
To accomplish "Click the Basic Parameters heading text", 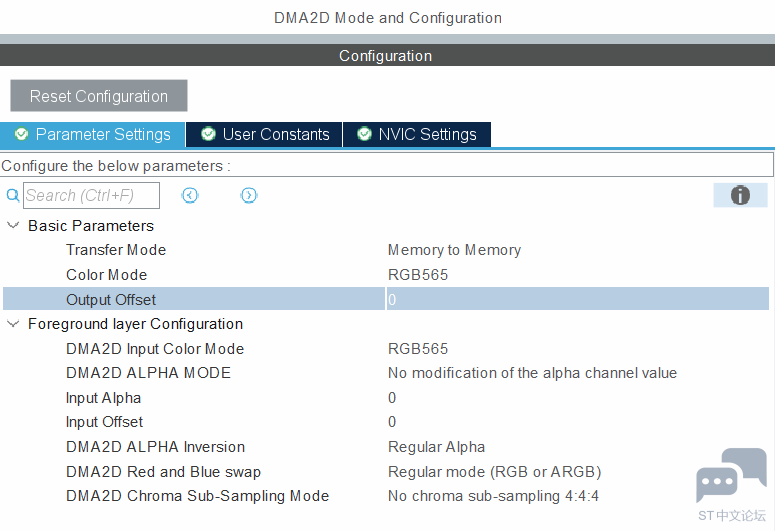I will 91,225.
